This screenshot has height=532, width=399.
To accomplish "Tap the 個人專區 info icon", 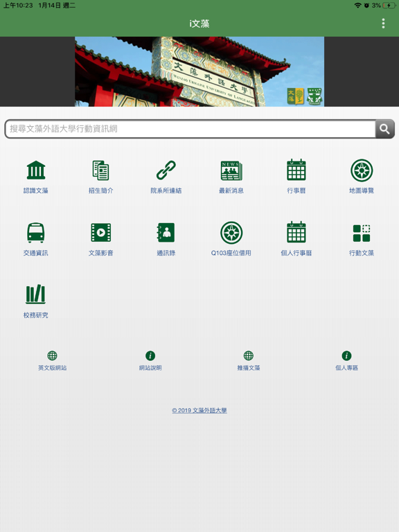I will tap(346, 355).
